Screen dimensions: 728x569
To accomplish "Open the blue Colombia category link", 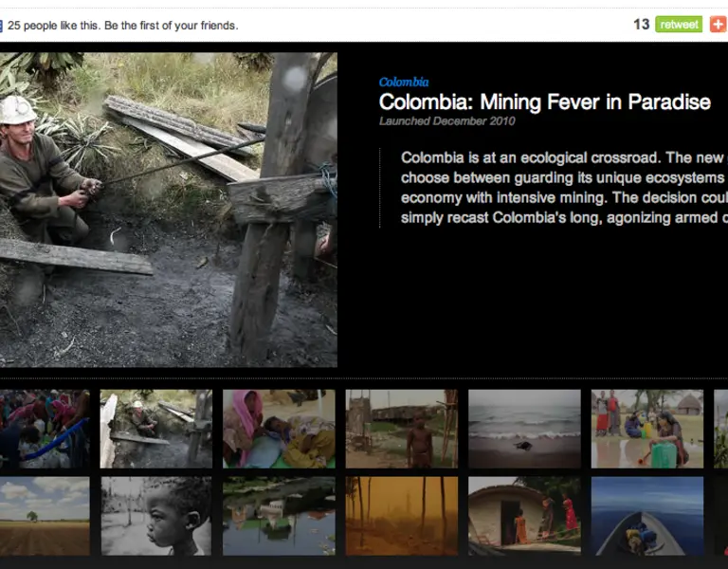I will pos(404,83).
